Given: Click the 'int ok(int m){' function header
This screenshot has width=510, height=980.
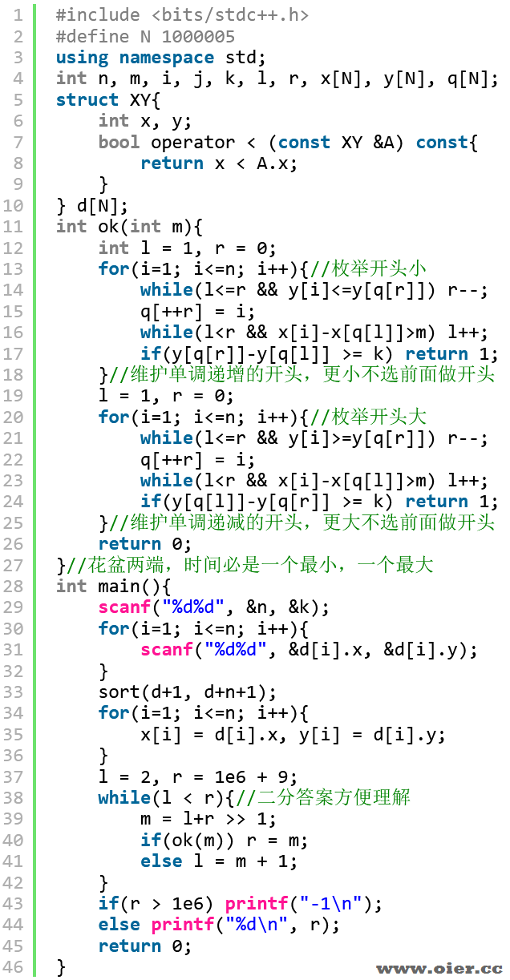Looking at the screenshot, I should (x=129, y=226).
